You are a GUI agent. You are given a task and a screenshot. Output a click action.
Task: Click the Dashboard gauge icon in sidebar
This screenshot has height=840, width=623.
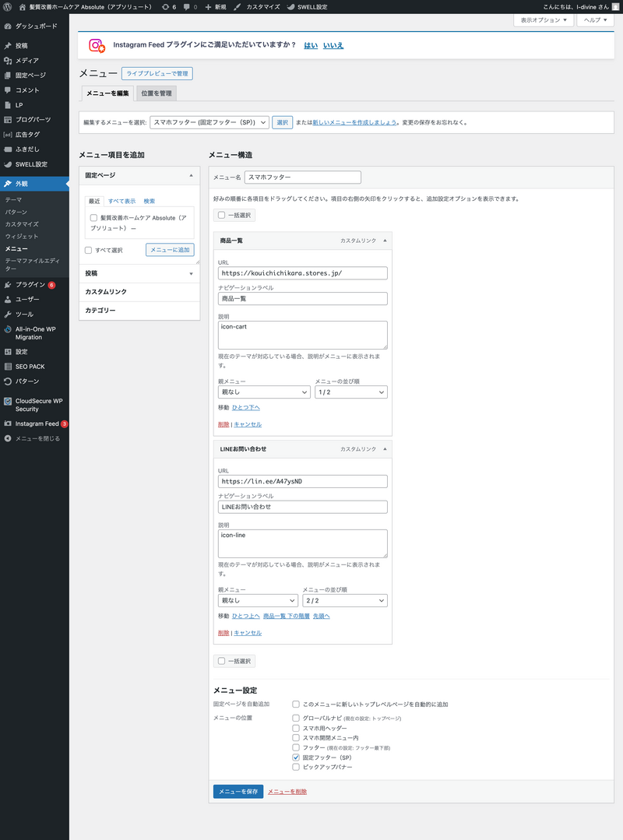click(8, 26)
